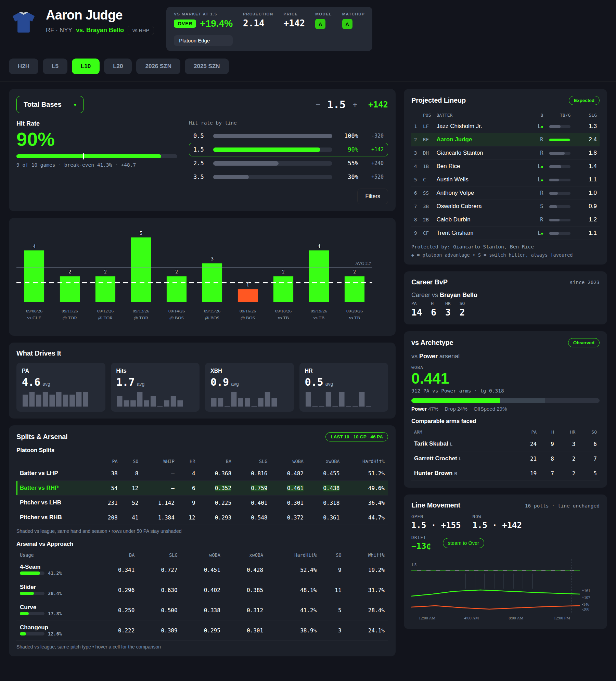Open the Filters button
Image resolution: width=616 pixels, height=681 pixels.
point(373,196)
